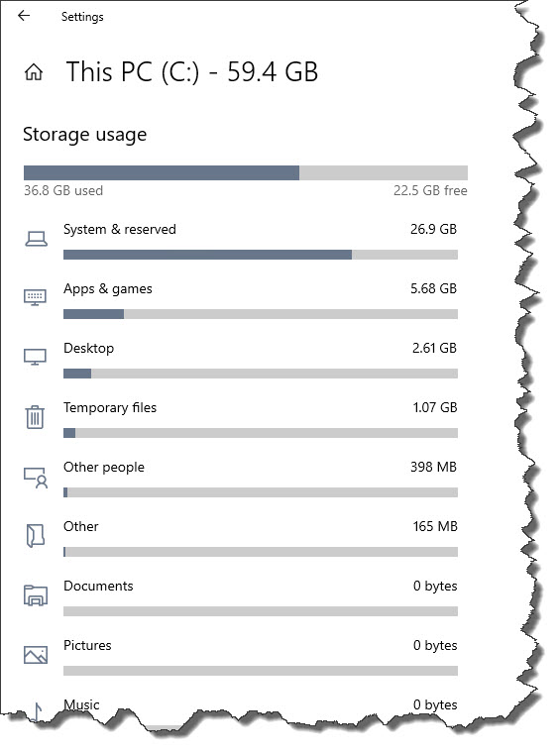Click the Pictures 0 bytes usage bar
Screen dimensions: 560x754
261,671
